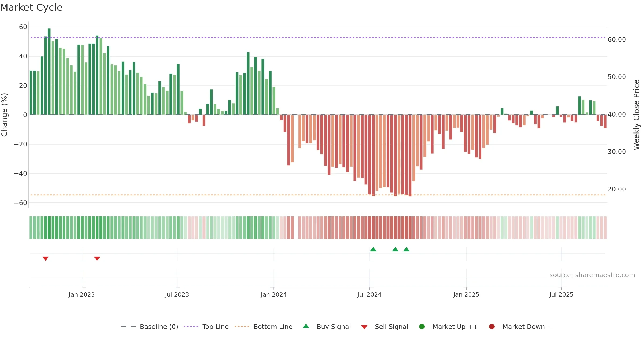
Task: Toggle the Market Up ++ legend entry
Action: point(449,327)
